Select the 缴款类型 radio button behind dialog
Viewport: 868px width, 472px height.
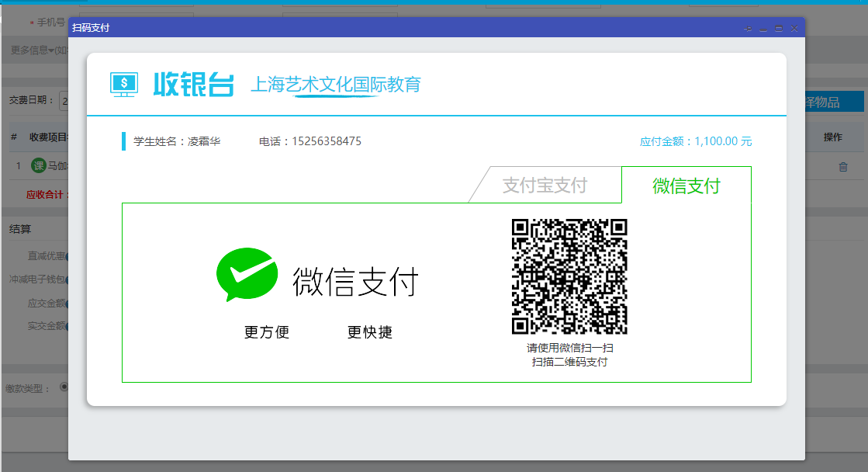(x=64, y=387)
